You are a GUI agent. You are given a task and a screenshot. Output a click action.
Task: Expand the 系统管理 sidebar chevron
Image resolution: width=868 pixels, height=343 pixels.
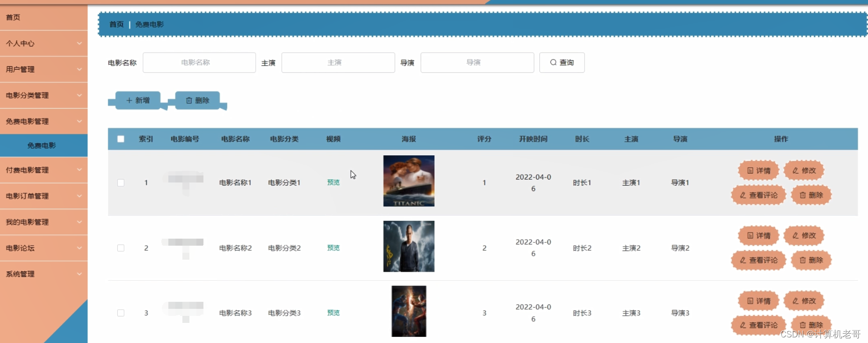pos(79,274)
